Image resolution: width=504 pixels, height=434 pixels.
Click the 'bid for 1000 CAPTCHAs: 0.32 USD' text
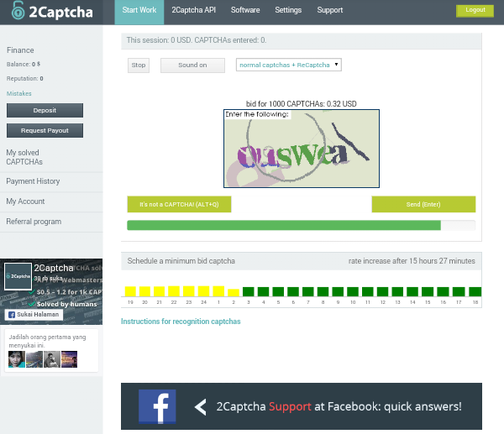[x=302, y=104]
